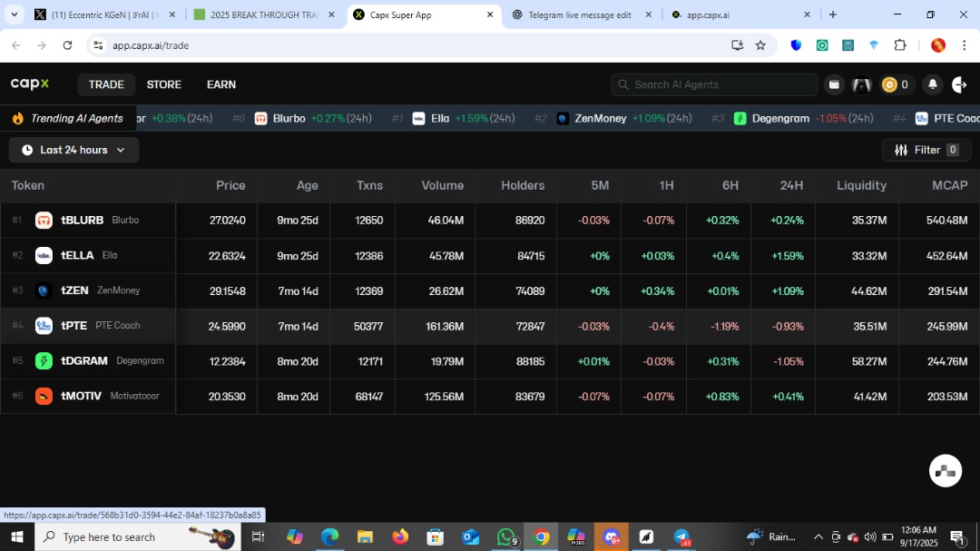
Task: Click tELLA 24H change +1.59%
Action: [x=787, y=255]
